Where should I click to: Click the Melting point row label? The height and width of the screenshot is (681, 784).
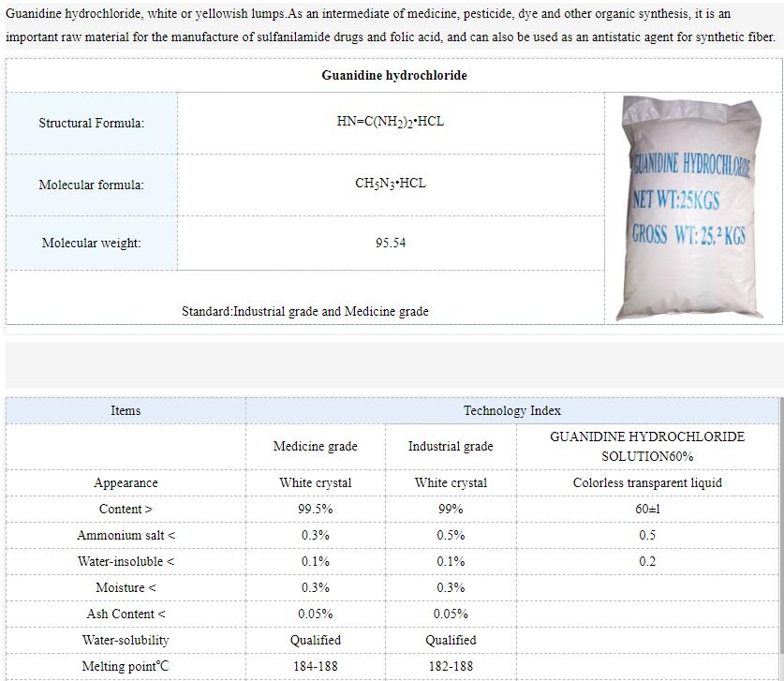126,667
